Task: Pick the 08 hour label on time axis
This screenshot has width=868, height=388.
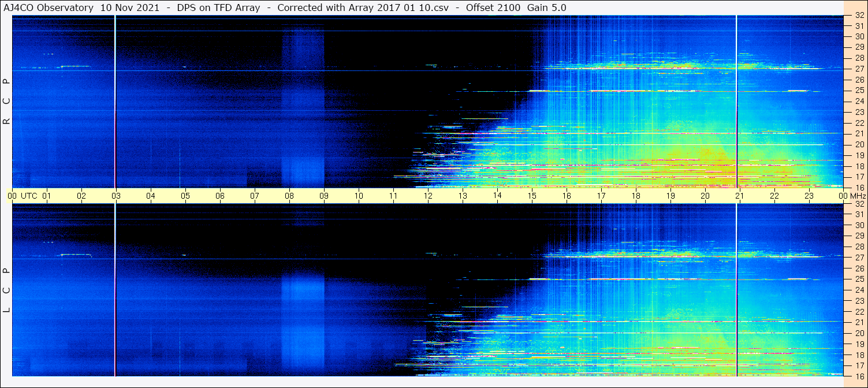Action: point(289,196)
